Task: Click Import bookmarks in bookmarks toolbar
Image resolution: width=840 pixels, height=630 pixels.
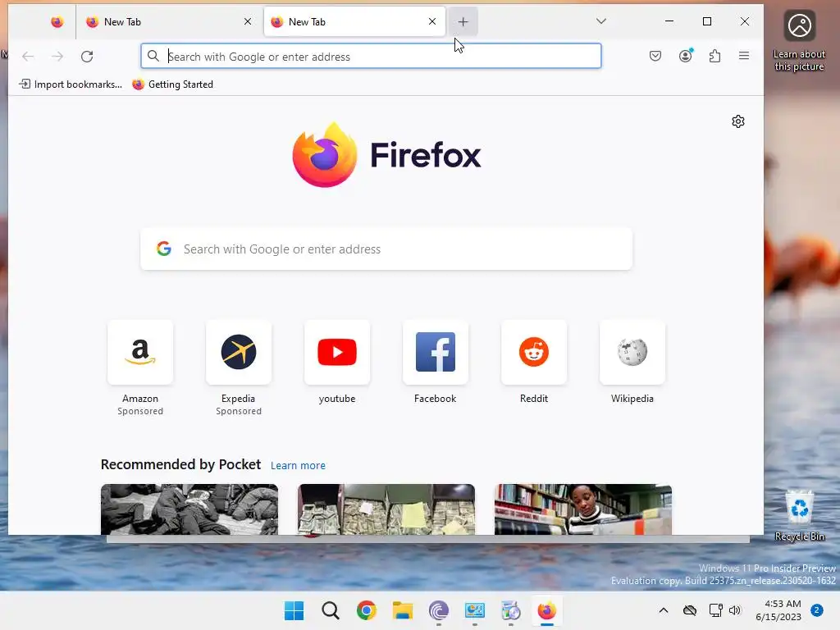Action: 71,84
